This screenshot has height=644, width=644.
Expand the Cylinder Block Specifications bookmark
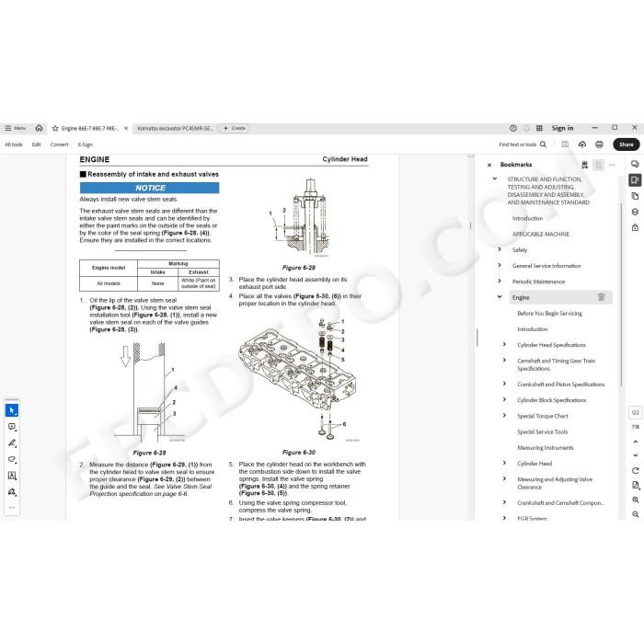[x=504, y=399]
